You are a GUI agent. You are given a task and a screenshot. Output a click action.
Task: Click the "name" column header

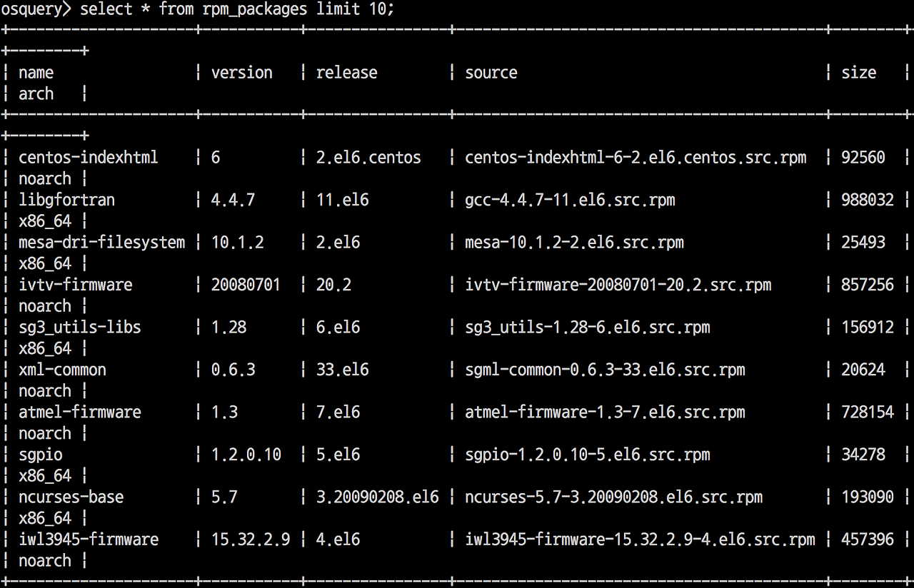[36, 73]
